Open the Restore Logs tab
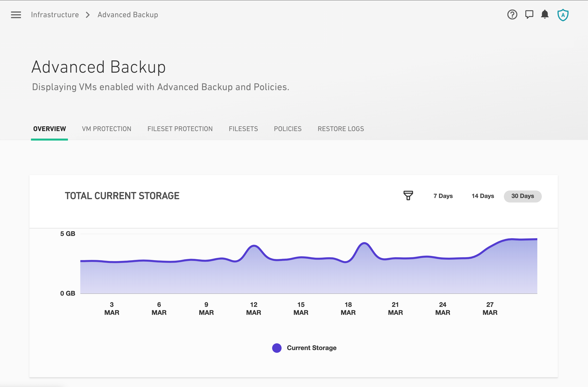 [x=341, y=129]
